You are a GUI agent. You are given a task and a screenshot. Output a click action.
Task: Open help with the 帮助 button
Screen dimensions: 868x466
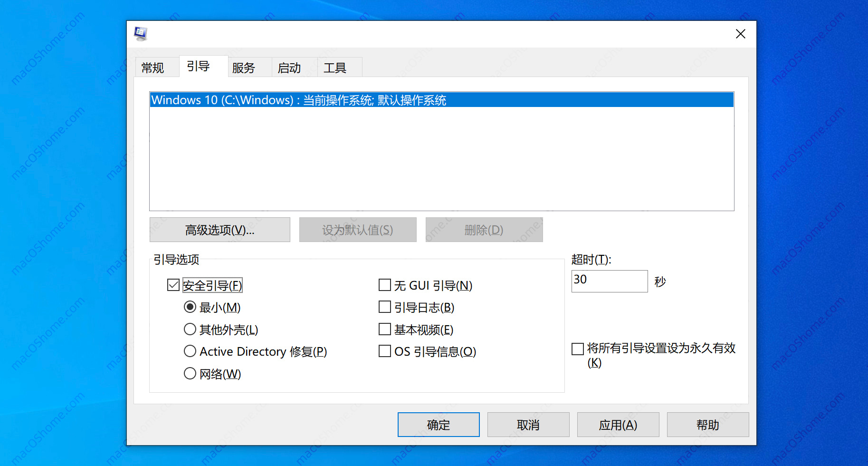(x=708, y=425)
